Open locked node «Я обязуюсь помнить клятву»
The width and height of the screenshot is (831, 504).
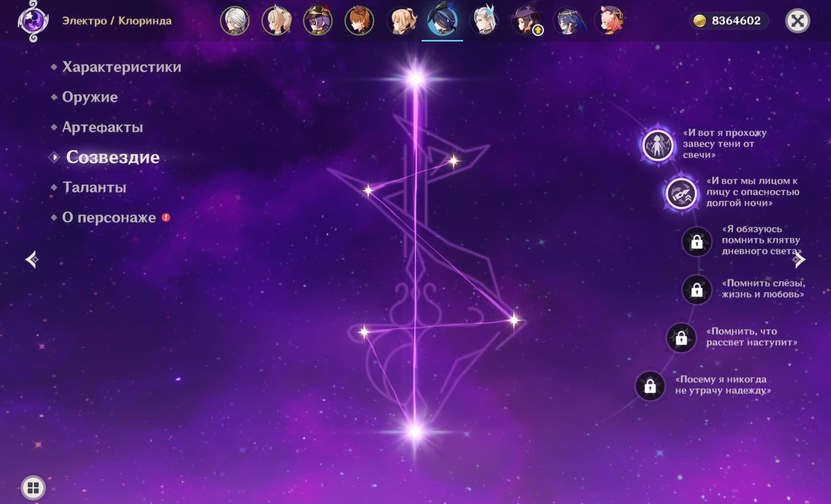697,242
